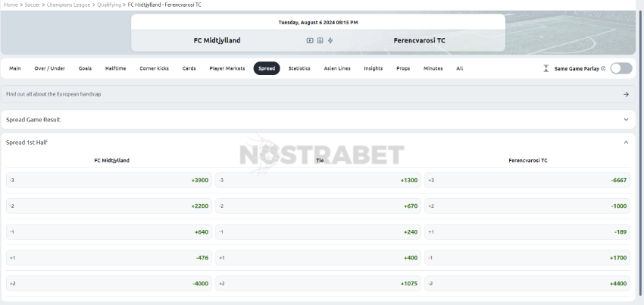Show the All markets tab

click(x=460, y=68)
